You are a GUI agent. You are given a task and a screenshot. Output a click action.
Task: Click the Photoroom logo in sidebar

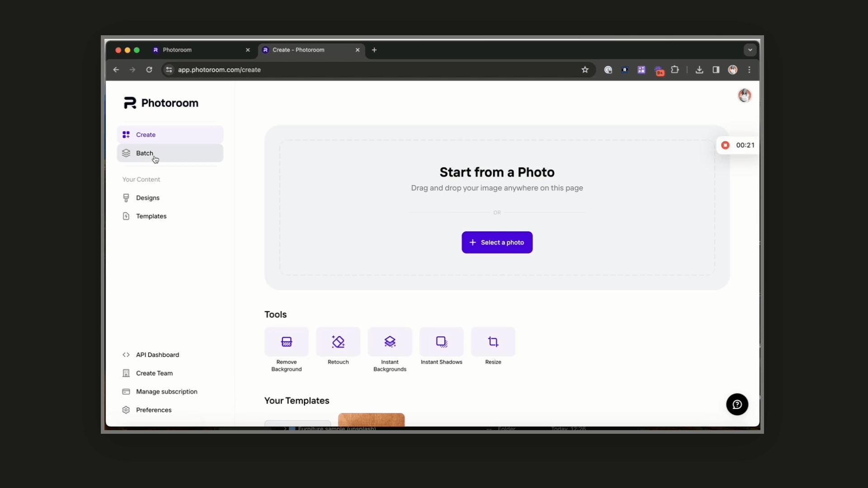[x=161, y=103]
